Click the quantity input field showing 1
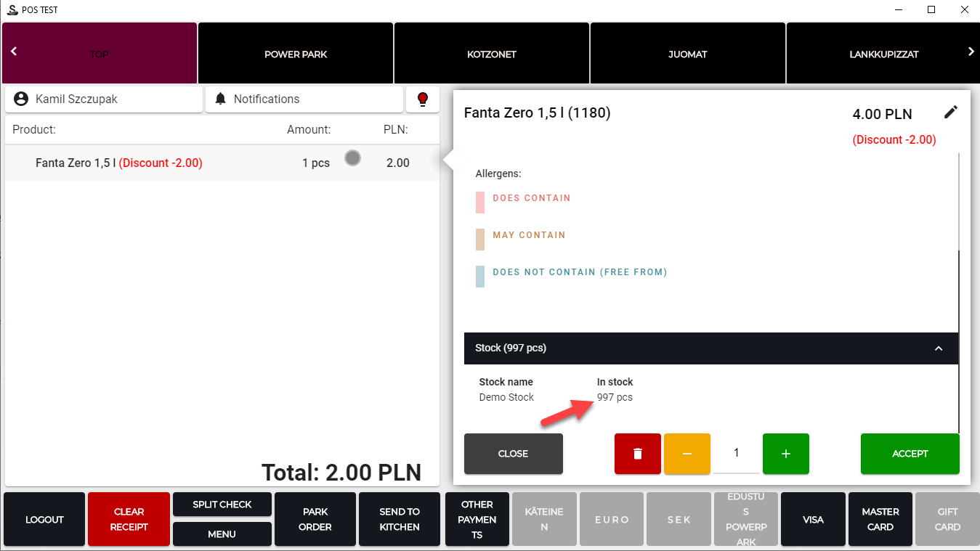The height and width of the screenshot is (551, 980). [736, 454]
